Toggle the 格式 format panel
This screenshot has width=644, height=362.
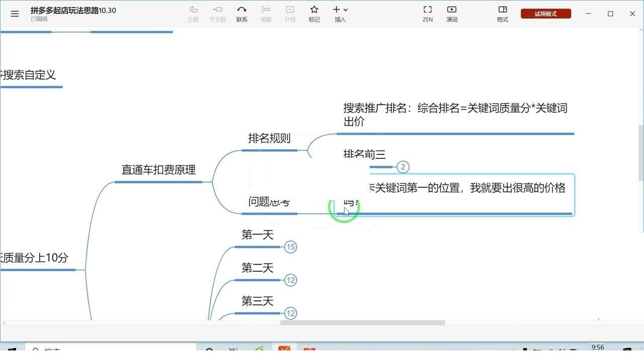(502, 14)
